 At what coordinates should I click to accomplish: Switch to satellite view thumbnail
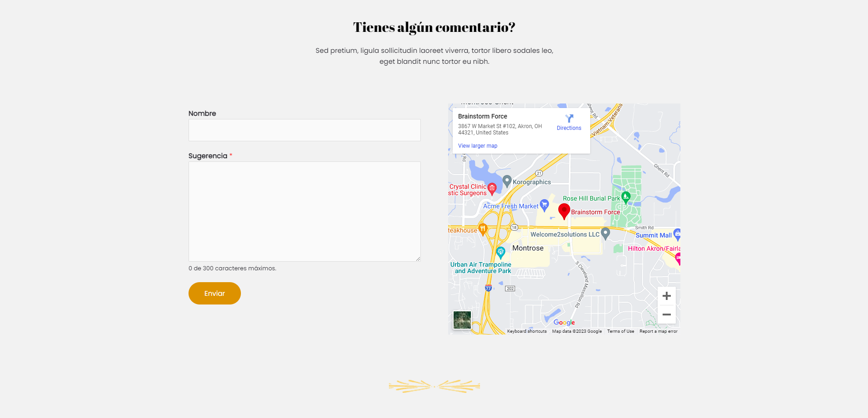(x=462, y=320)
